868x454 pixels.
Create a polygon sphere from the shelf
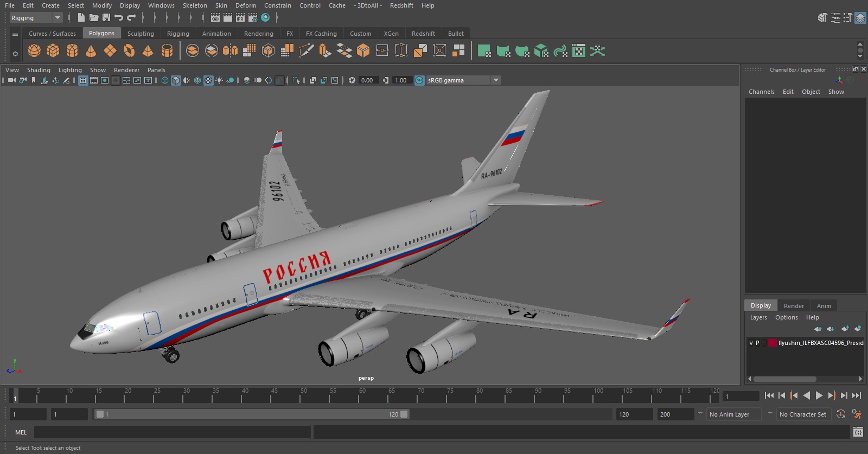pos(34,51)
